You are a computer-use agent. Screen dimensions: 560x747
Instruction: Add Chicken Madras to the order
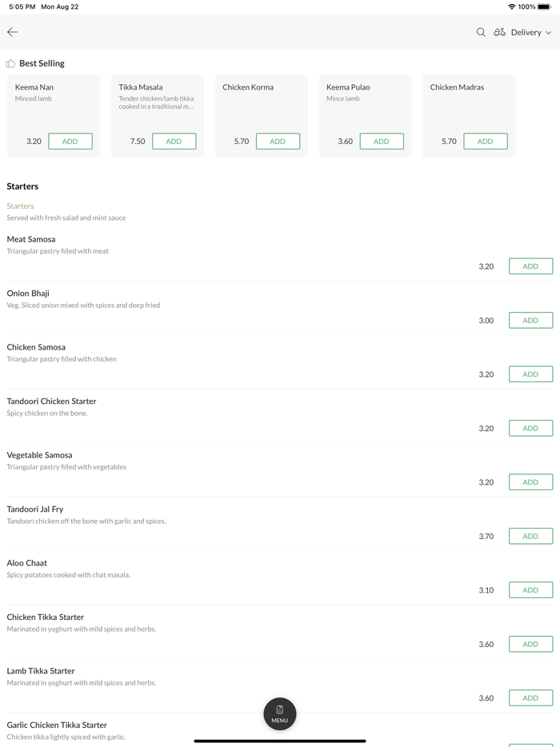coord(486,142)
